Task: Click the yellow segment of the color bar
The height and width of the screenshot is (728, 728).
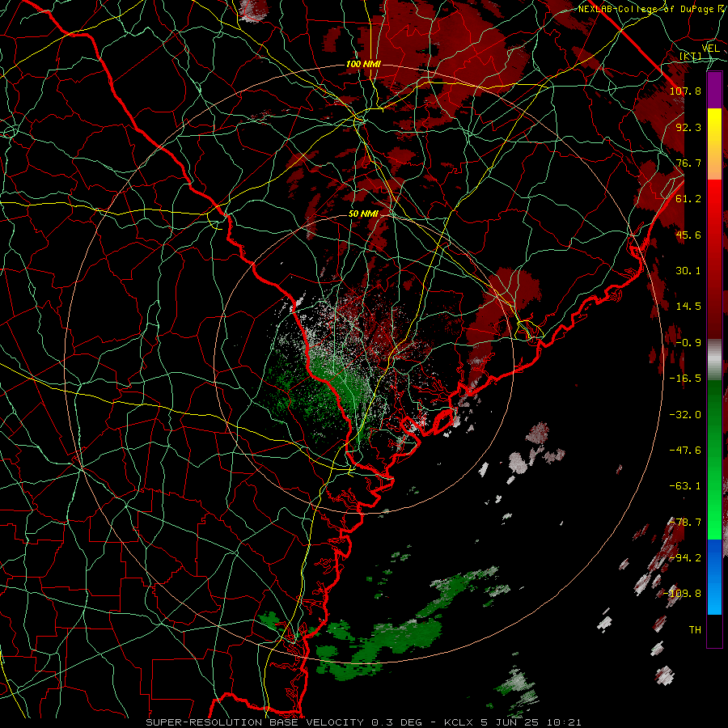Action: [x=714, y=144]
